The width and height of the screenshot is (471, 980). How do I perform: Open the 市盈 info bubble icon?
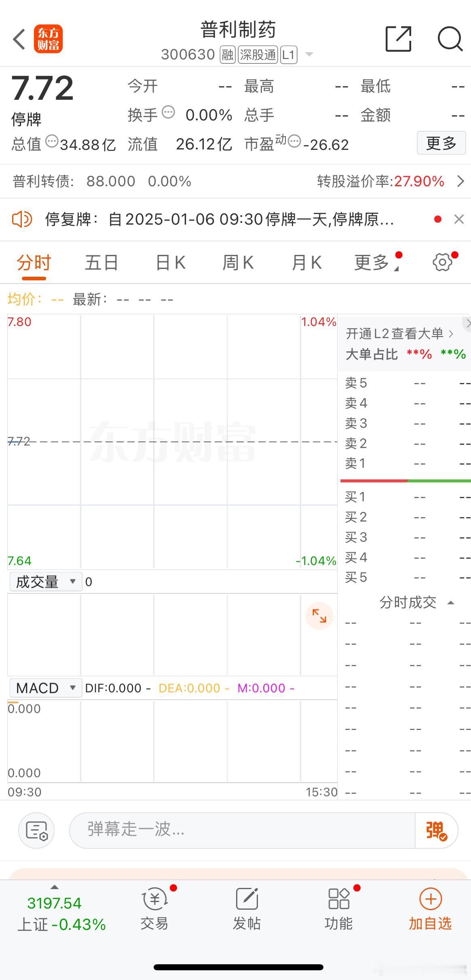click(x=295, y=141)
